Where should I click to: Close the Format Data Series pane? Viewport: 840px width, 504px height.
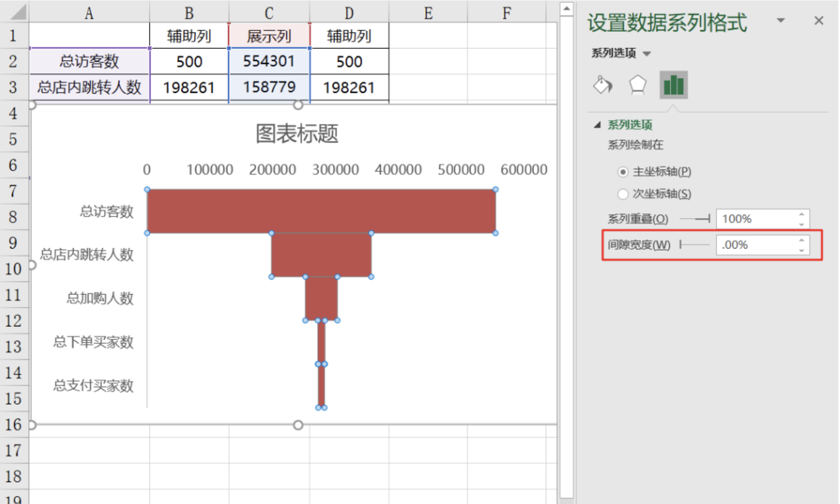pyautogui.click(x=819, y=21)
